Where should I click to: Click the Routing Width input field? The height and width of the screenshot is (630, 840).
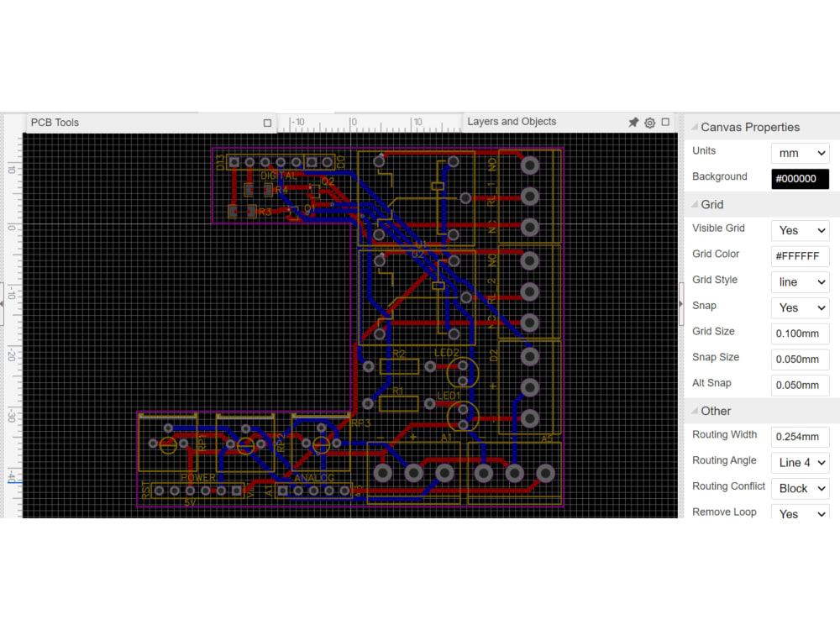[799, 436]
